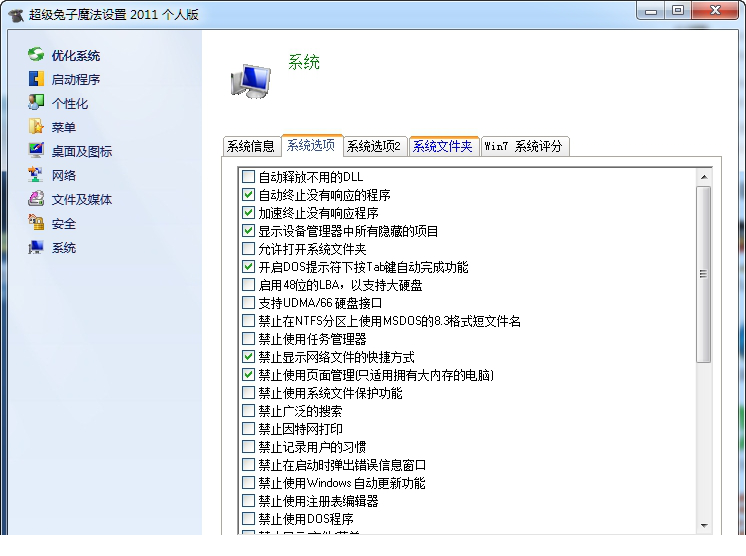The image size is (746, 556).
Task: Check 禁止在启动时弹出错误信息窗口
Action: pyautogui.click(x=248, y=465)
